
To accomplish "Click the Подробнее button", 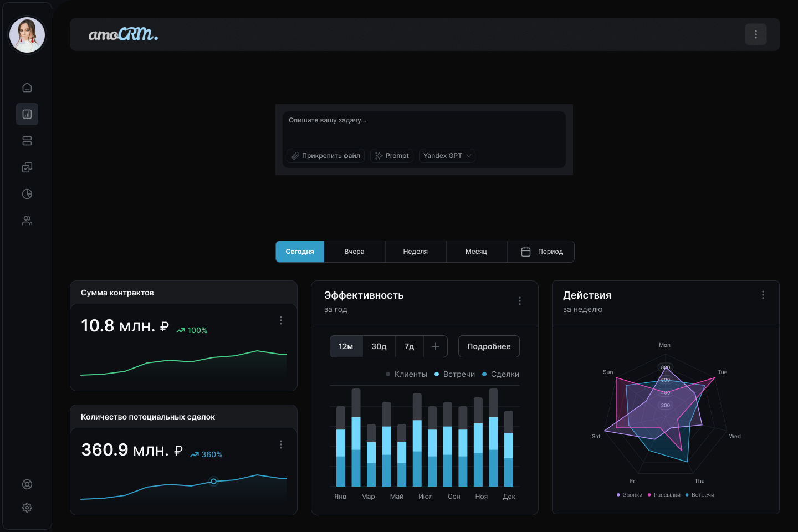I will [489, 346].
